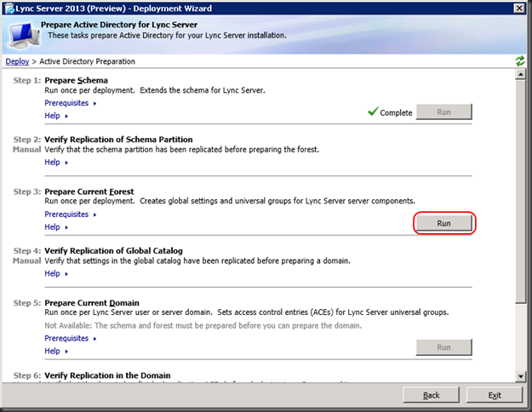Click the computer icon in the header

tap(24, 36)
